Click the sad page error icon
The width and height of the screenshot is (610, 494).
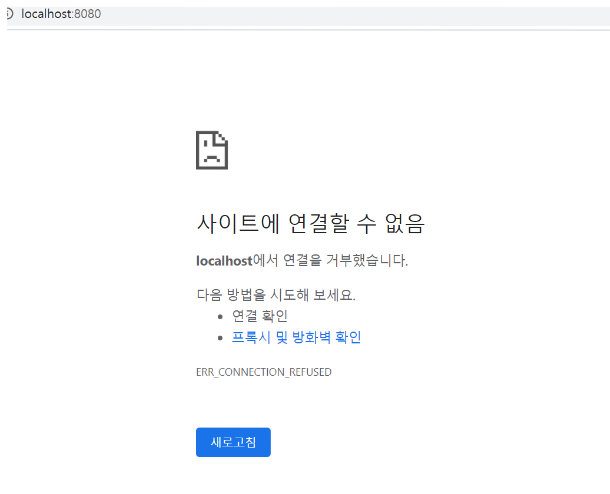click(x=212, y=150)
